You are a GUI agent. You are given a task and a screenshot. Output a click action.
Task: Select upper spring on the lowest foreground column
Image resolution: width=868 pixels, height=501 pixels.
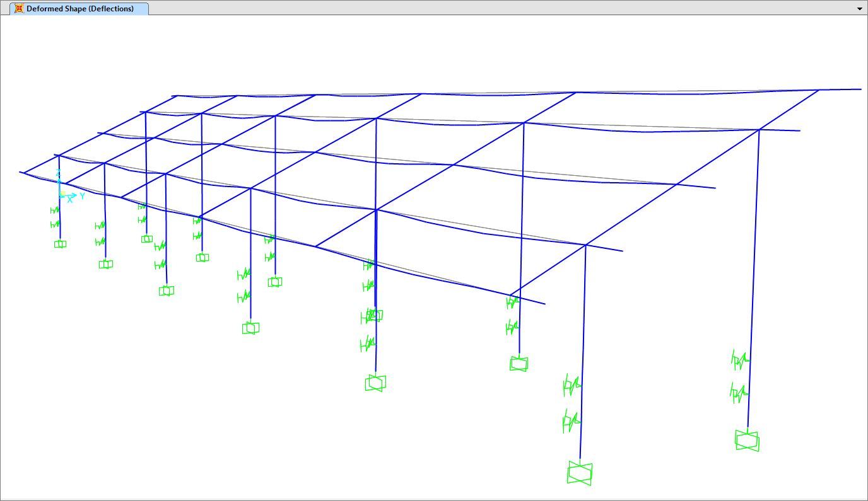point(572,384)
